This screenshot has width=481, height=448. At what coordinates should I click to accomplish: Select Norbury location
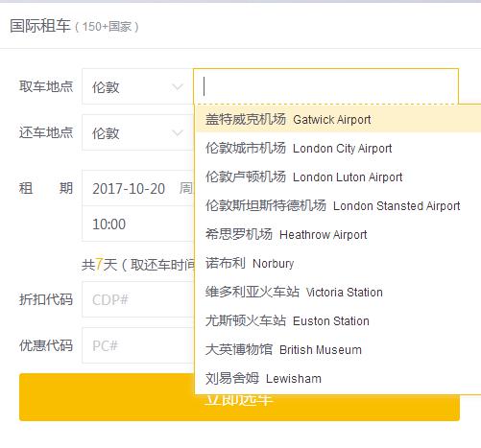point(338,263)
